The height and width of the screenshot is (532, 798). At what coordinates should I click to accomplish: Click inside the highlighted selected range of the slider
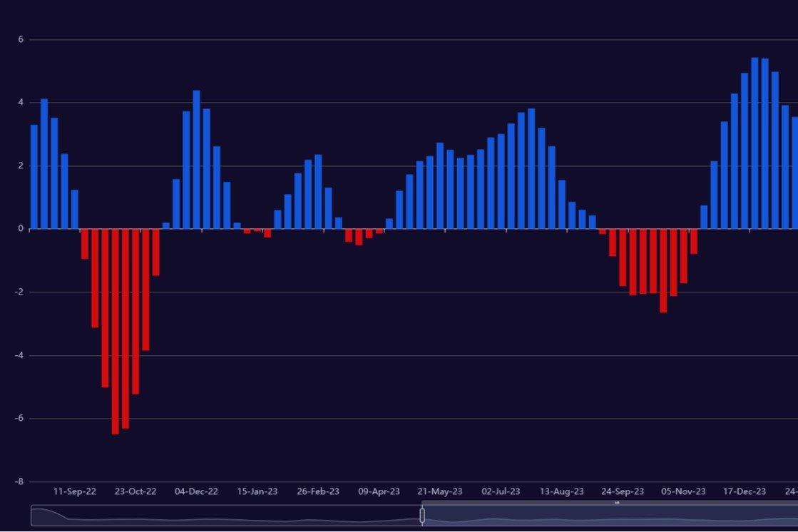coord(606,516)
